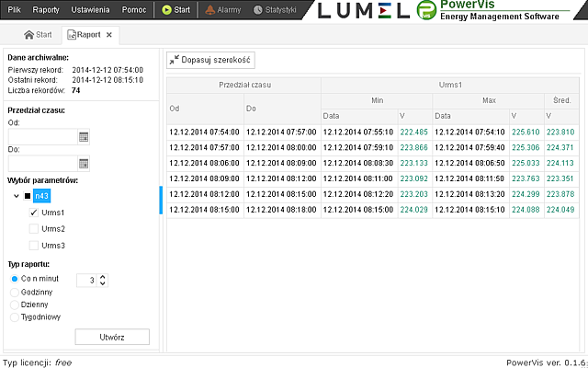
Task: Open the Pomoc menu
Action: coord(134,10)
